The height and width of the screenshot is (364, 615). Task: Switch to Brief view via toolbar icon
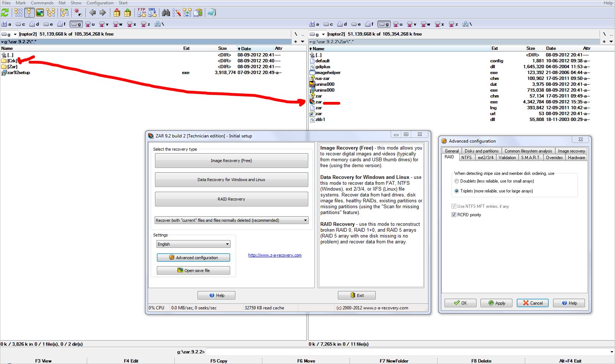(19, 13)
